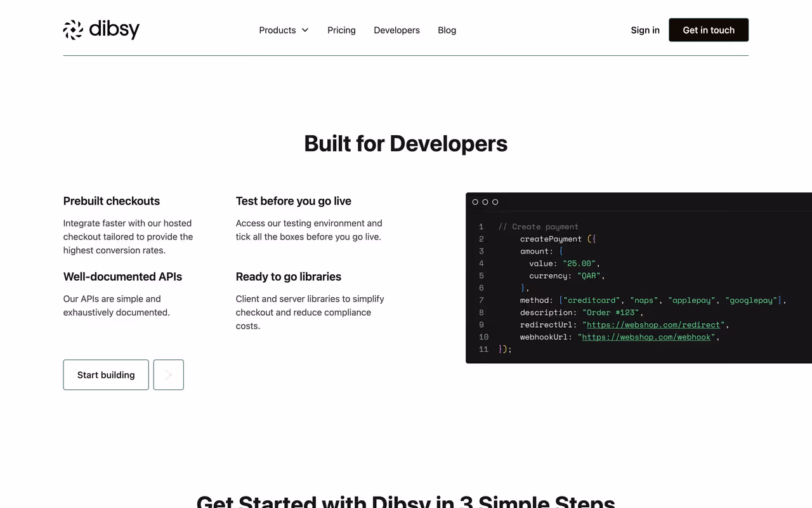Image resolution: width=812 pixels, height=508 pixels.
Task: Click line number 11 in the code
Action: 484,349
